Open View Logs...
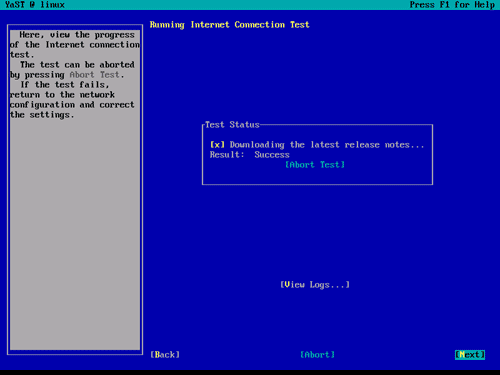This screenshot has height=375, width=500. point(315,285)
